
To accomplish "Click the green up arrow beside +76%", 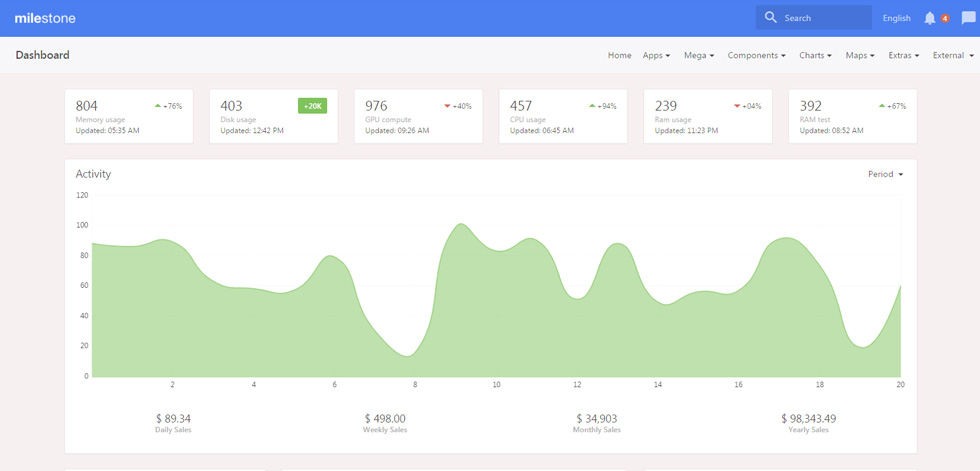I will (x=158, y=106).
